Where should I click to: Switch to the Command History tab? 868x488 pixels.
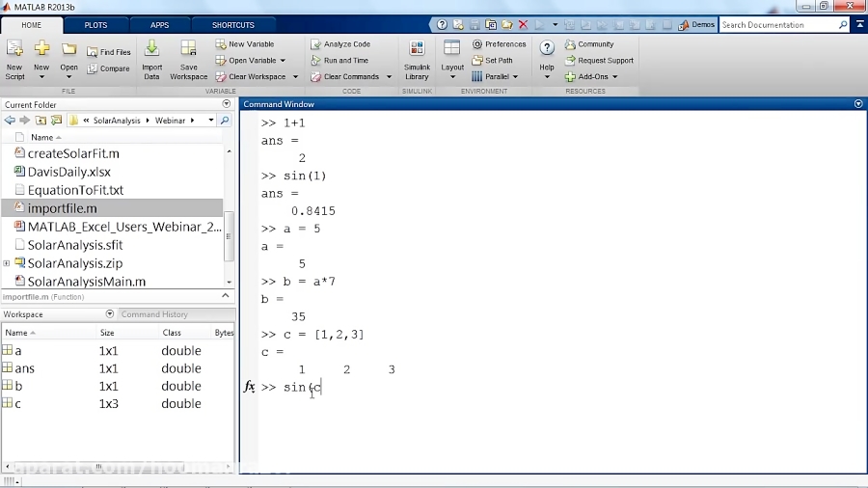point(154,314)
